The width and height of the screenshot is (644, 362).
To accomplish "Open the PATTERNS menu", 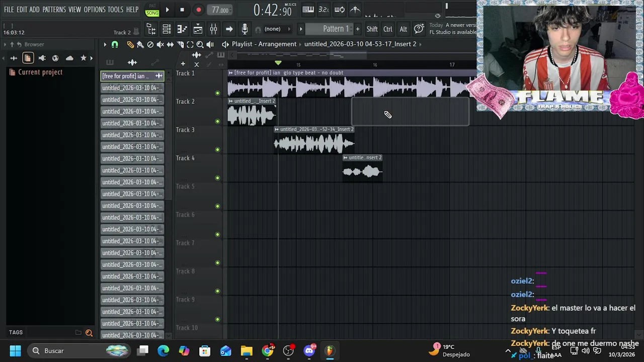I will point(54,10).
